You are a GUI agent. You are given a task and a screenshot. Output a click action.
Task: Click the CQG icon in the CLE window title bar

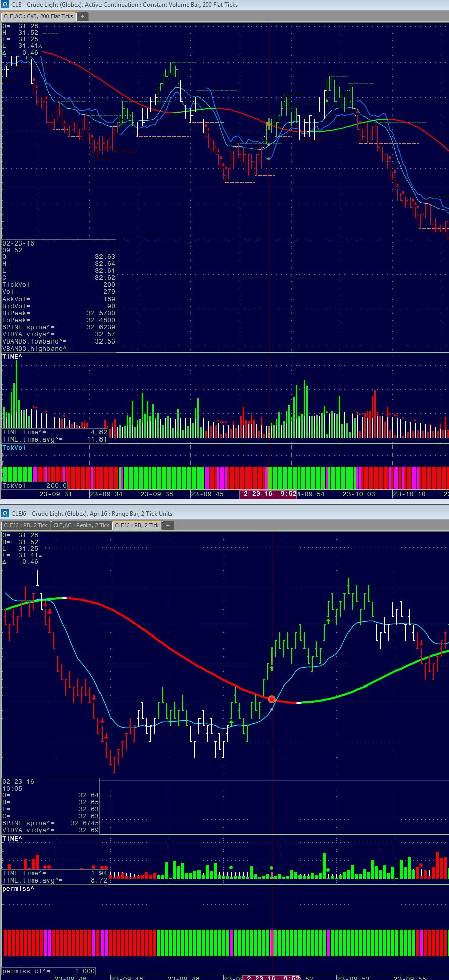(5, 5)
